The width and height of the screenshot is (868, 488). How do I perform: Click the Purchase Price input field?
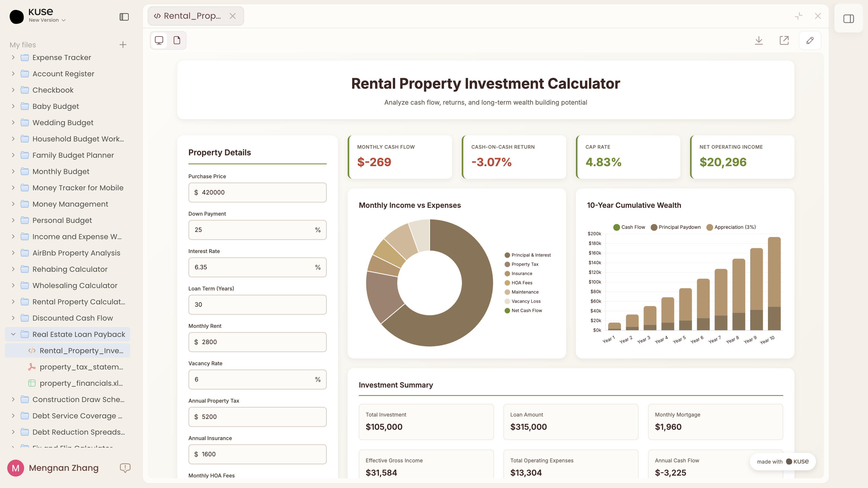click(x=257, y=192)
